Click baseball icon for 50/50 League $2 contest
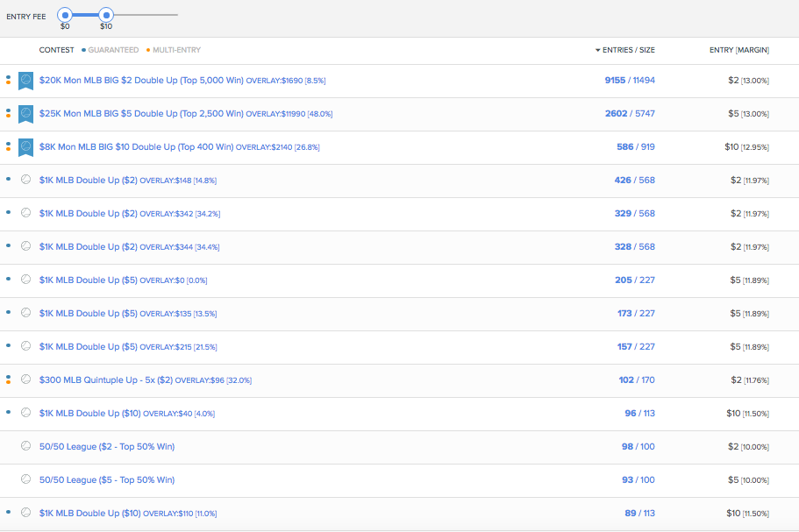This screenshot has height=532, width=799. (25, 447)
